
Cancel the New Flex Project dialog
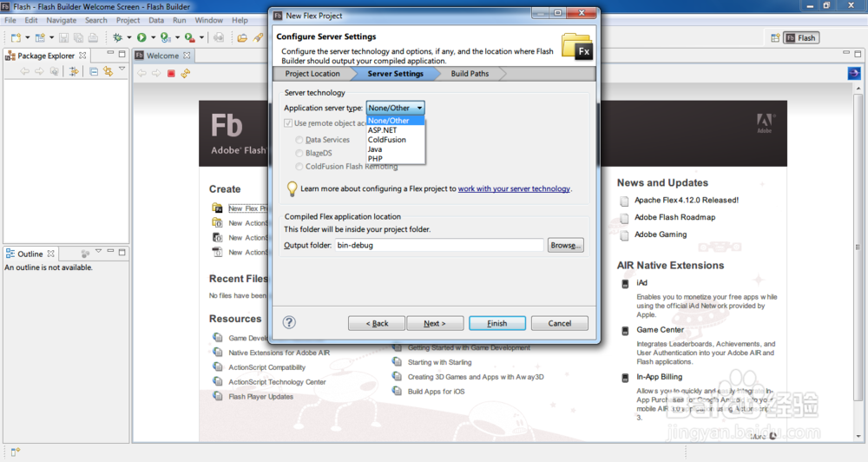coord(559,323)
